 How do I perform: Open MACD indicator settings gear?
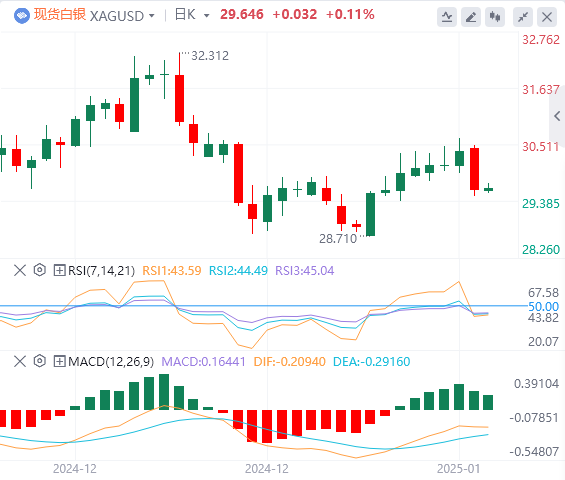[x=40, y=361]
